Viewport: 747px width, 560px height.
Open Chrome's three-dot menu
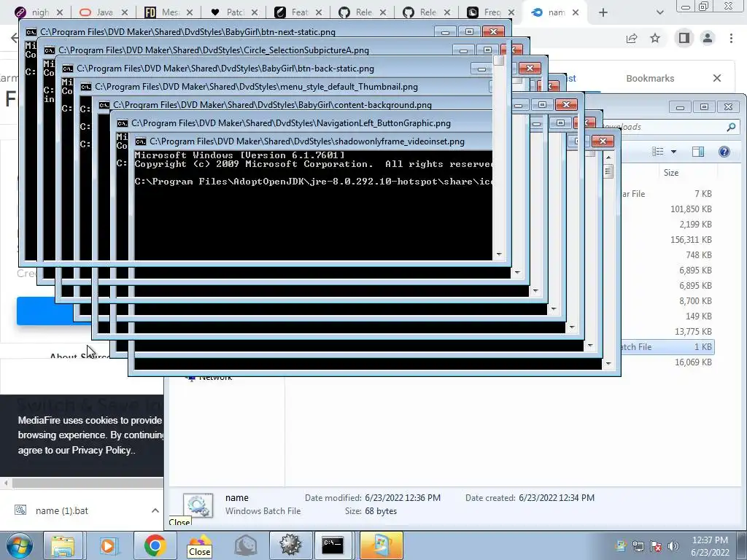[x=731, y=38]
